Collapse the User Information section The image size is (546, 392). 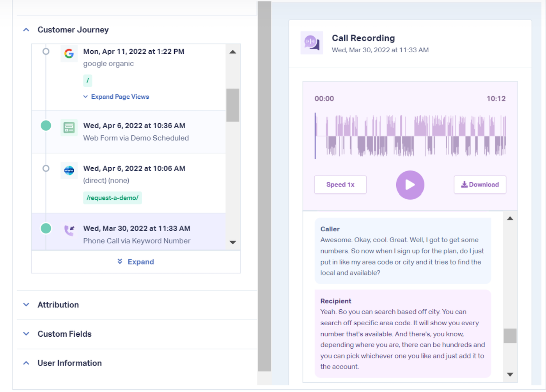click(26, 363)
